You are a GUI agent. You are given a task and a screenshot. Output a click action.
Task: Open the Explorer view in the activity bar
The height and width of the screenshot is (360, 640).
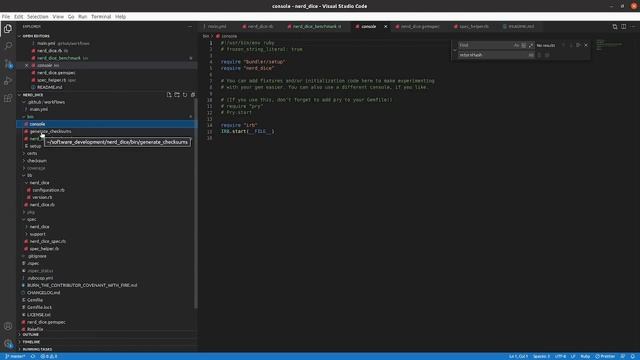8,29
